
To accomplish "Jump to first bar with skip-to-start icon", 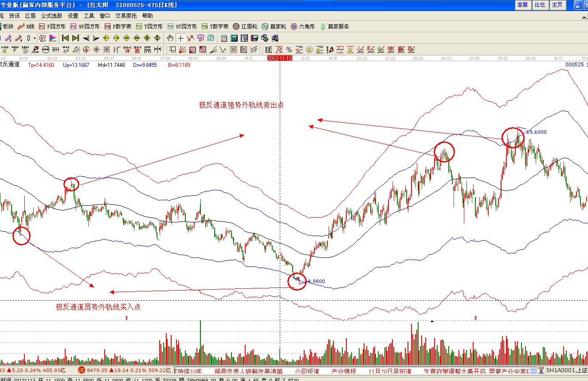I will (65, 38).
